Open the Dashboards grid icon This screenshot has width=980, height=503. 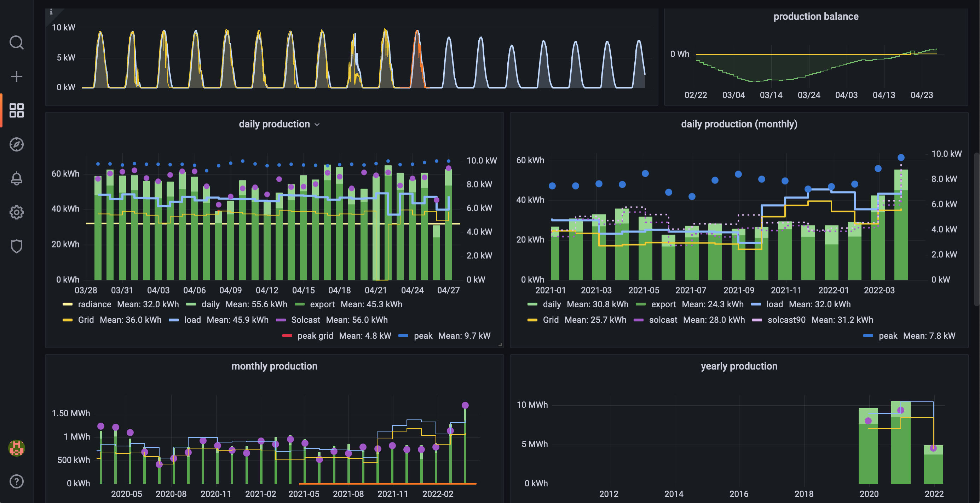[x=16, y=110]
